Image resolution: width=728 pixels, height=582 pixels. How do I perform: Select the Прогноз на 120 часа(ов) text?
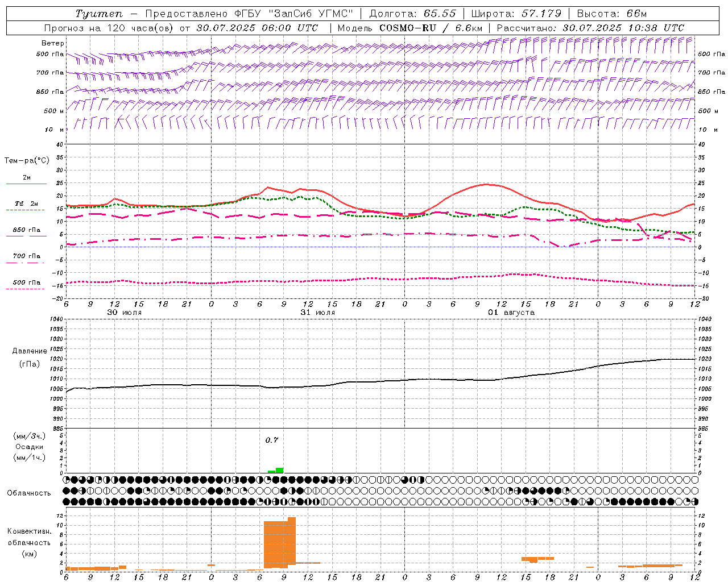pos(110,28)
